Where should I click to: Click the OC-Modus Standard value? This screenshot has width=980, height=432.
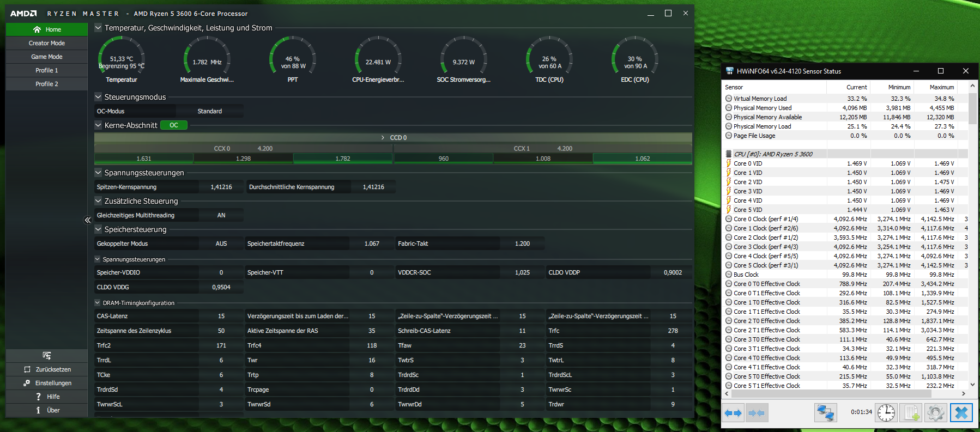pos(210,111)
